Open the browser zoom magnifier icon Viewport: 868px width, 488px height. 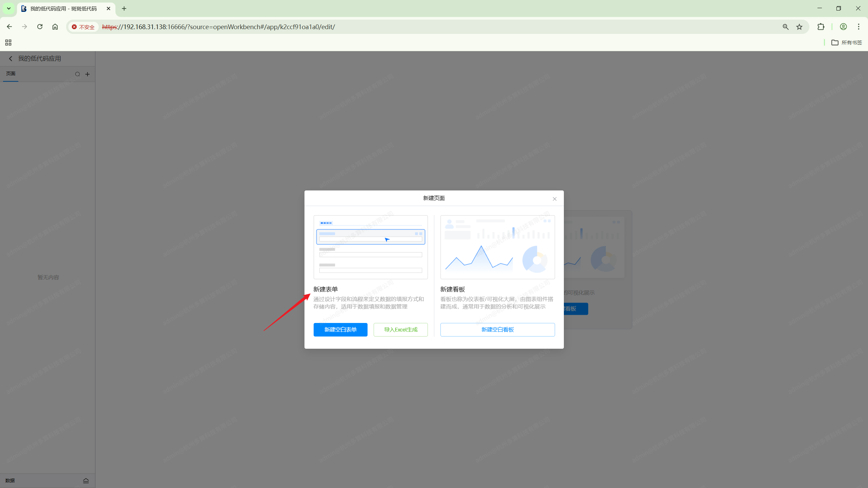click(785, 27)
